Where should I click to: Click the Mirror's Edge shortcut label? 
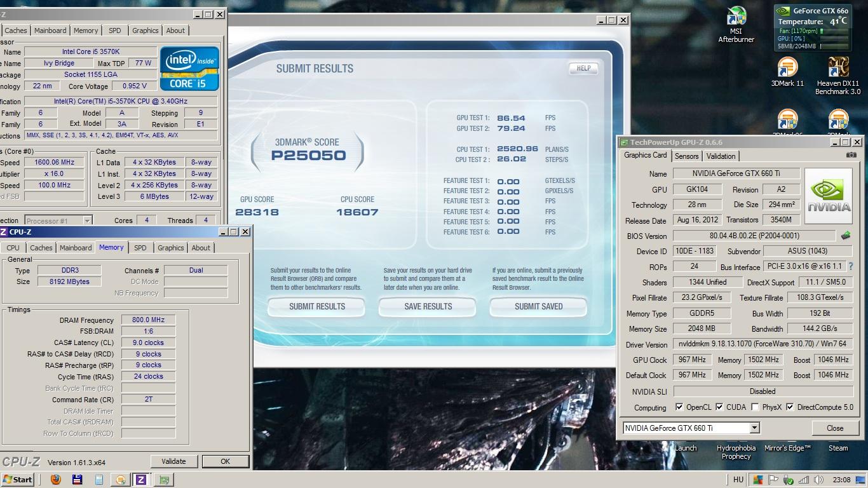coord(787,448)
